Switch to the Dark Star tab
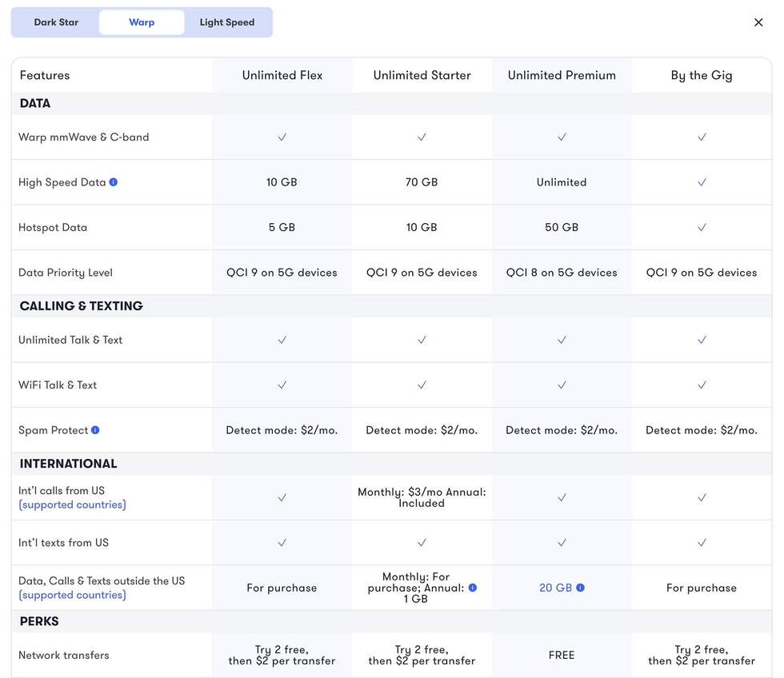The image size is (784, 678). click(x=56, y=22)
